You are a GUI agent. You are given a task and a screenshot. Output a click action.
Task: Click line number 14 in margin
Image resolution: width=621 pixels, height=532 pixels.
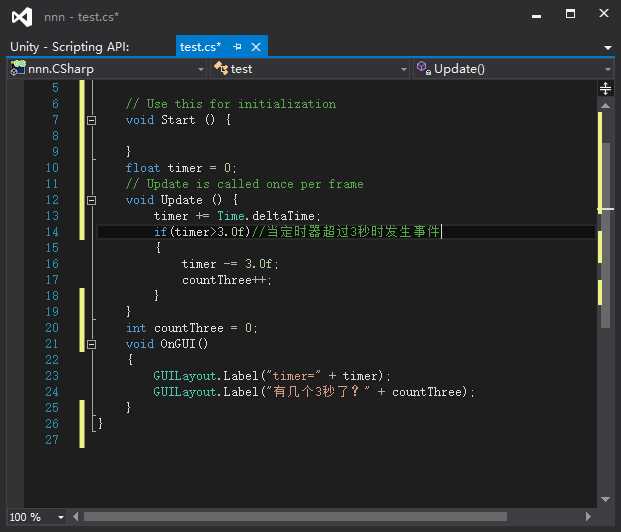[52, 232]
